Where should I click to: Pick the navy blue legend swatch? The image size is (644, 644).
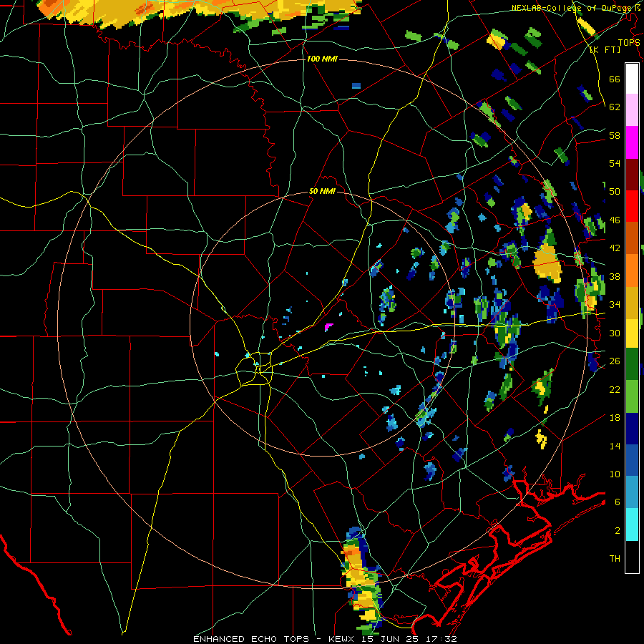[632, 429]
